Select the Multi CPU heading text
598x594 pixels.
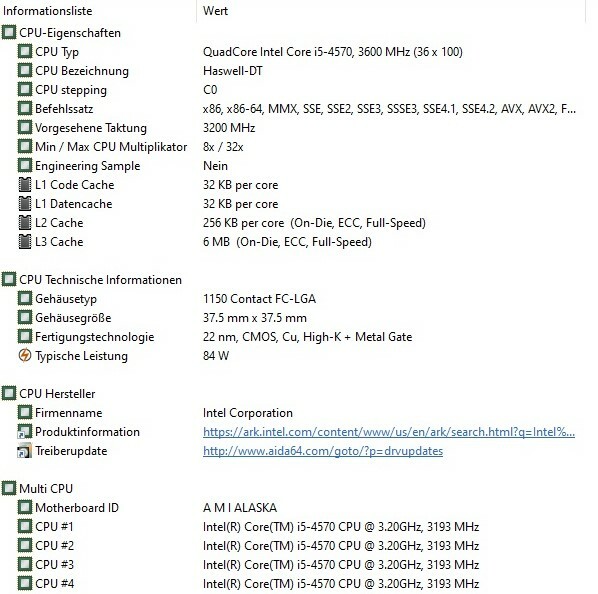pos(46,488)
